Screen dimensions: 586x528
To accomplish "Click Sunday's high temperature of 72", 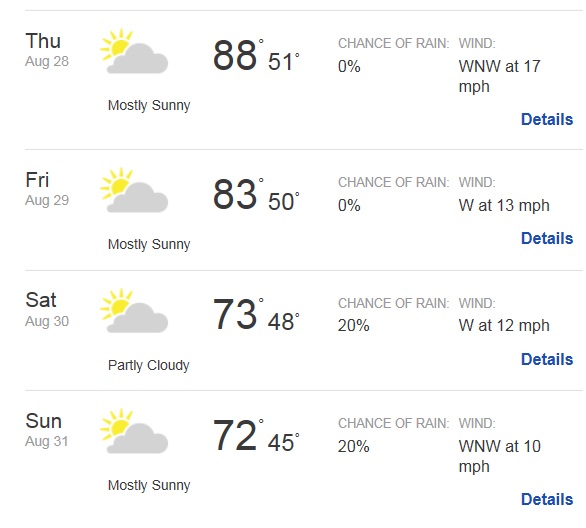I will [x=235, y=435].
